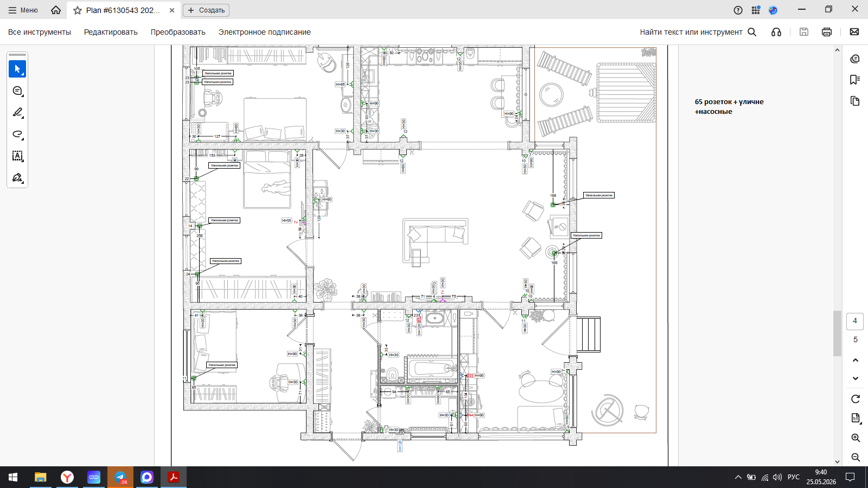This screenshot has height=488, width=868.
Task: Click the save floppy disk icon
Action: (804, 32)
